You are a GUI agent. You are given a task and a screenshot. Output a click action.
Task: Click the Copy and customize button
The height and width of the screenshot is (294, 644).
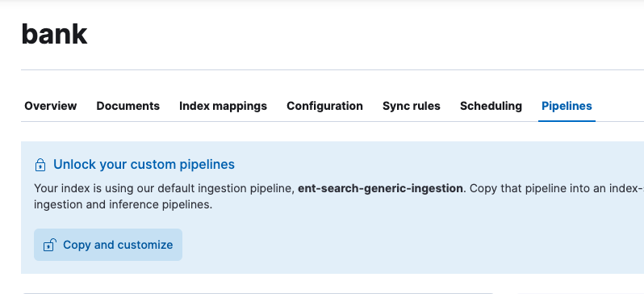click(108, 245)
